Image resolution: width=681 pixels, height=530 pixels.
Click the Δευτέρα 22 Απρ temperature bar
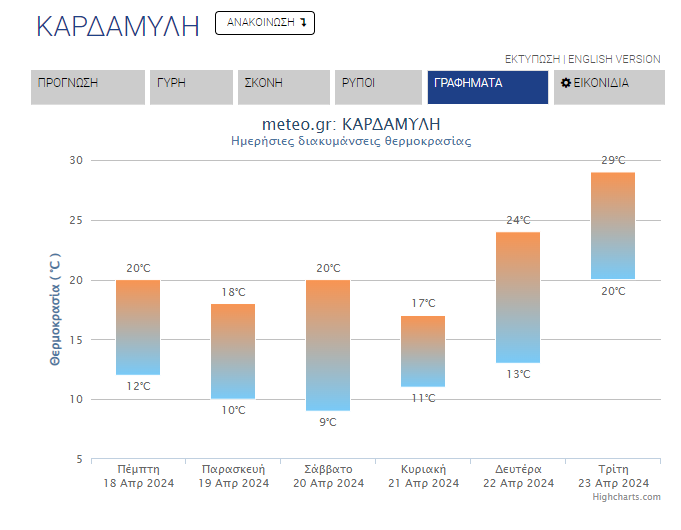pyautogui.click(x=518, y=297)
